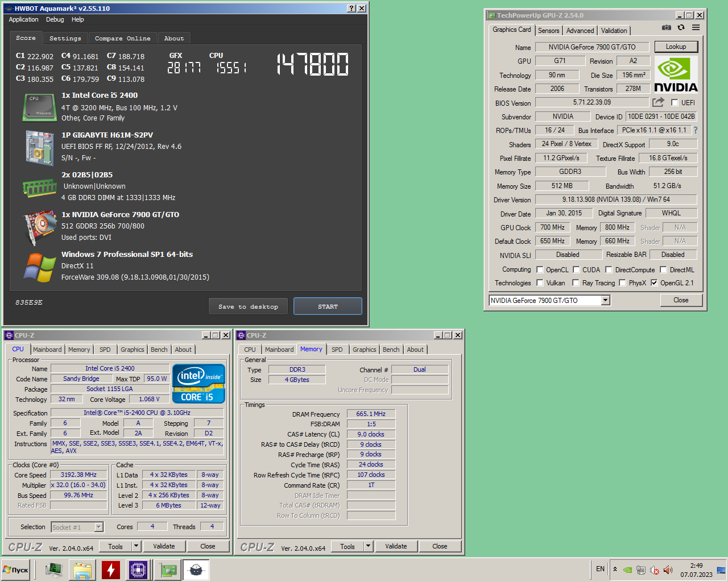Screen dimensions: 728x582
Task: Click the help question mark in Aquamark title bar
Action: point(351,9)
